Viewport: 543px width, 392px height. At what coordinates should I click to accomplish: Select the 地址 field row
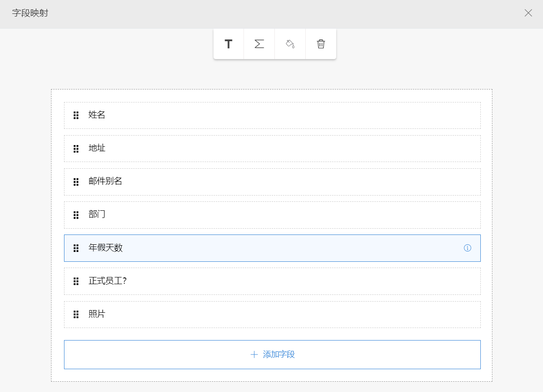coord(272,149)
